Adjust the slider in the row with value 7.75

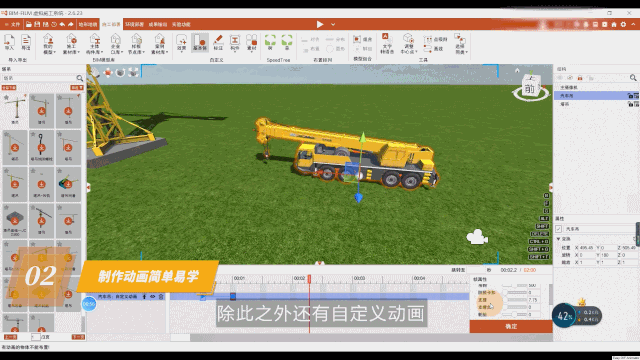click(x=514, y=300)
